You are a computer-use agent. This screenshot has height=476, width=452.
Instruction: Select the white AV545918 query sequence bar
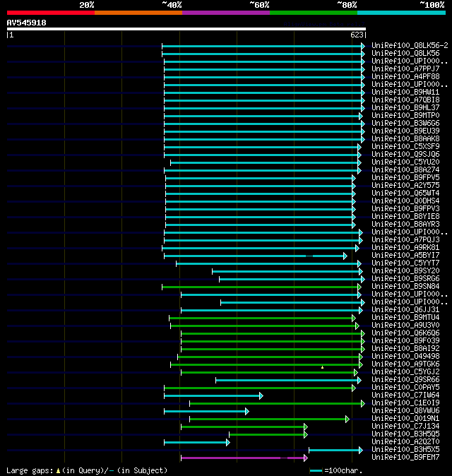click(x=186, y=29)
